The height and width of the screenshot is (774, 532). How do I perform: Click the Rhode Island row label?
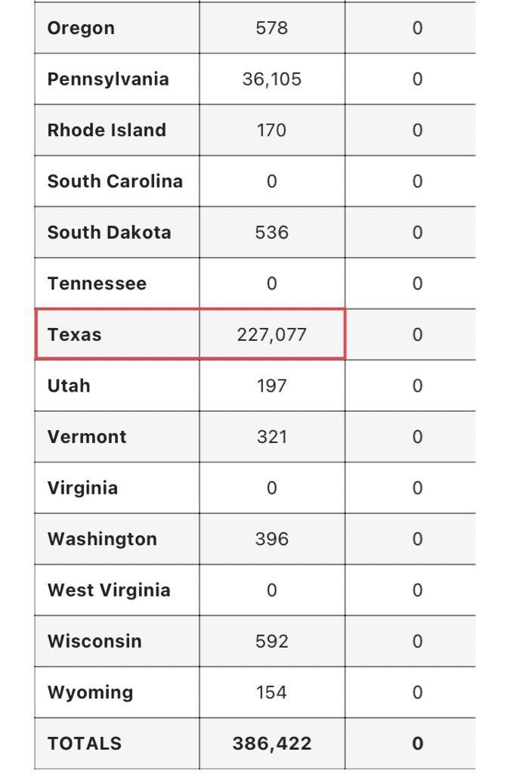(107, 130)
